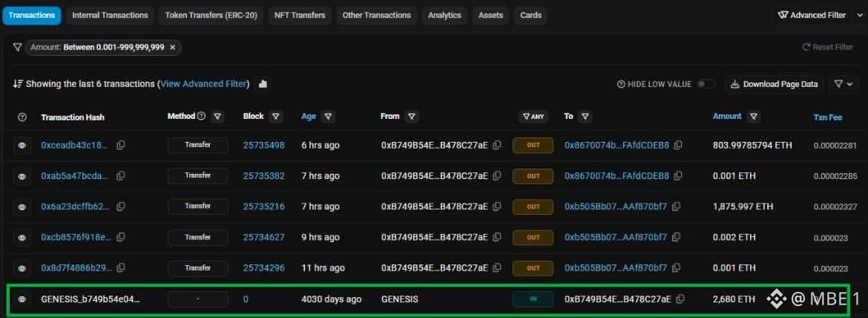The image size is (868, 318).
Task: Open the Method column filter
Action: 217,117
